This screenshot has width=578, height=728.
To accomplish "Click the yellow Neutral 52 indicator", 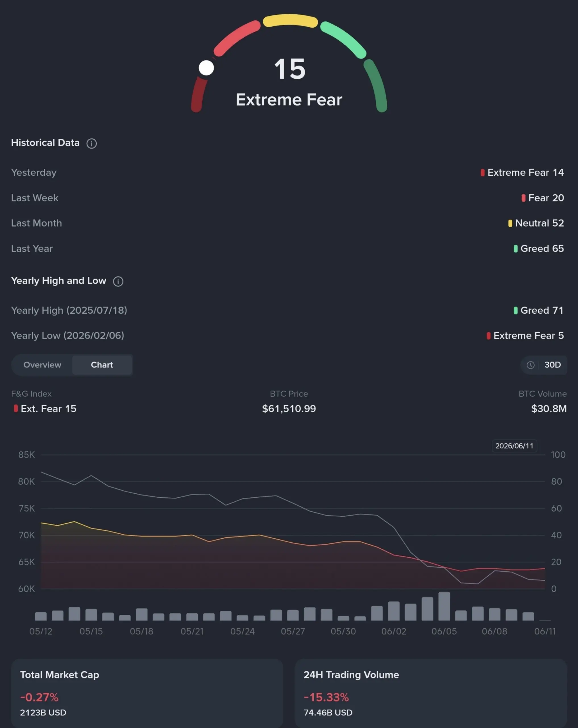I will tap(510, 223).
